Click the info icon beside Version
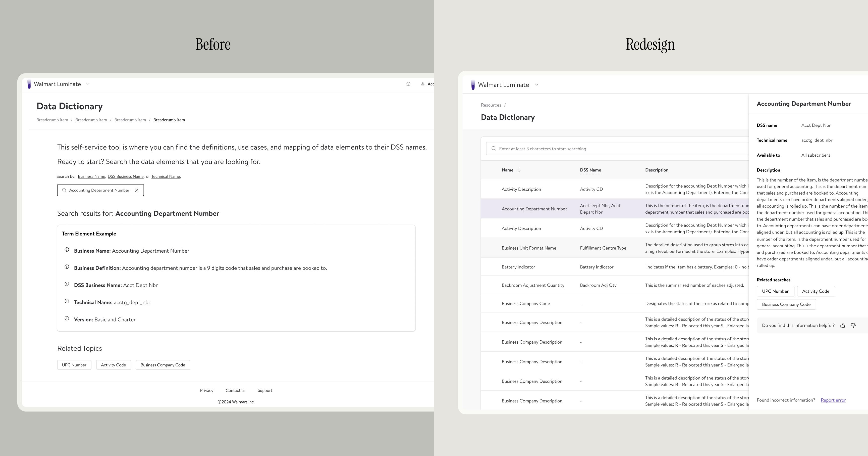This screenshot has width=868, height=456. (67, 318)
